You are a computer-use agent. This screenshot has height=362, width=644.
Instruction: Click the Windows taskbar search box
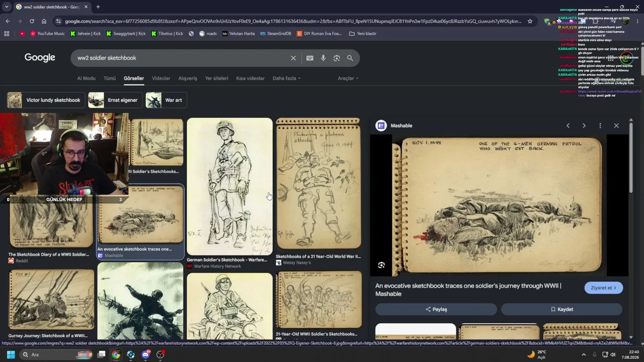tap(55, 354)
